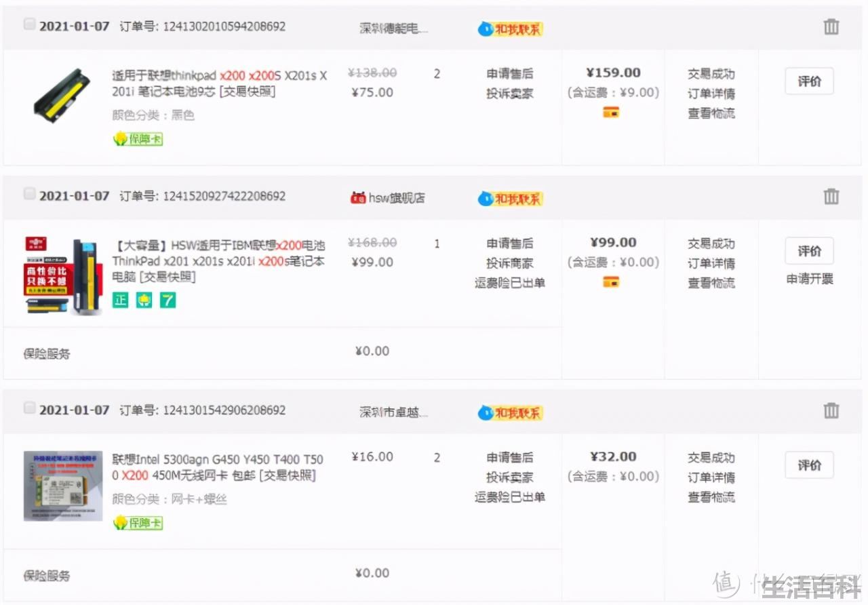Click 评价 button for the ¥159.00 order
868x605 pixels.
[809, 81]
